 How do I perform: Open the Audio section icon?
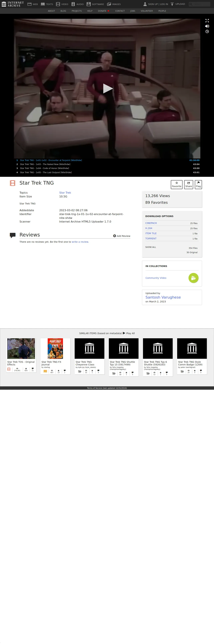[x=73, y=4]
